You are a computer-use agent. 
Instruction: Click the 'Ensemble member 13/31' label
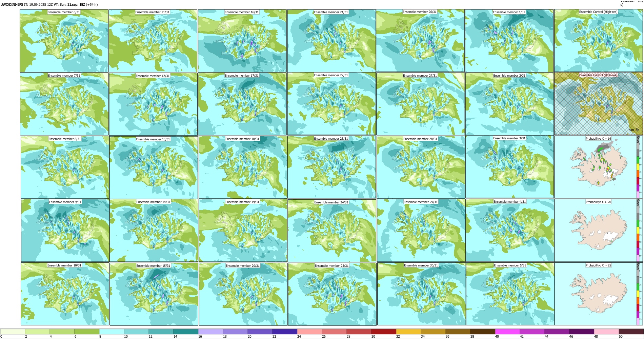pos(153,139)
